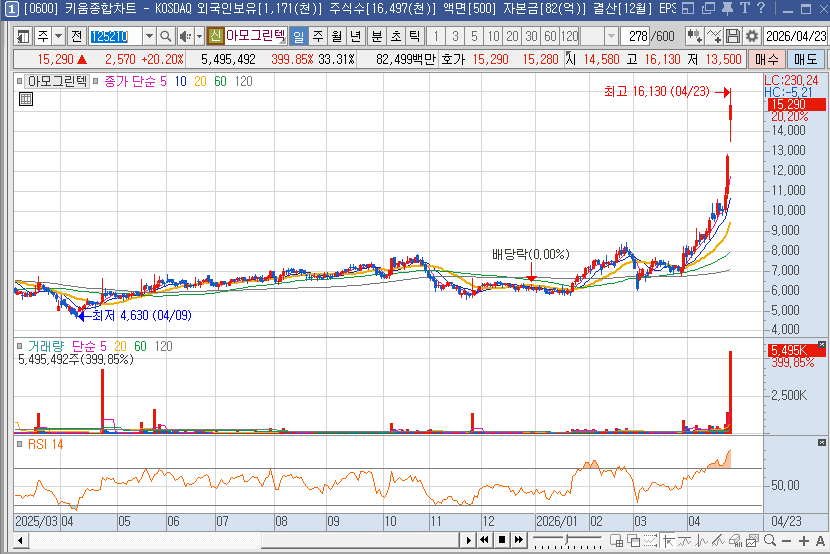Image resolution: width=830 pixels, height=554 pixels.
Task: Click the dotted range chart icon at bottom
Action: coord(651,540)
